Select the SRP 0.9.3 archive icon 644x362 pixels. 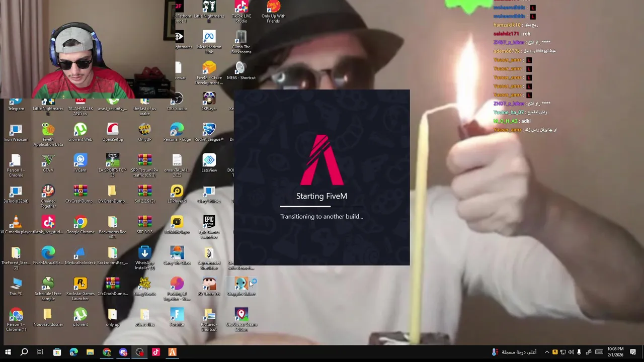tap(145, 225)
